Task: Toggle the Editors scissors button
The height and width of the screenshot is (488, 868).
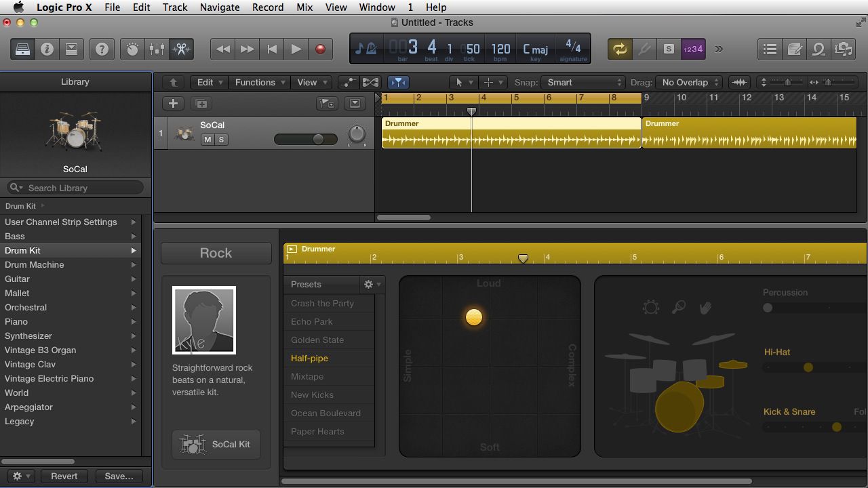Action: point(181,49)
